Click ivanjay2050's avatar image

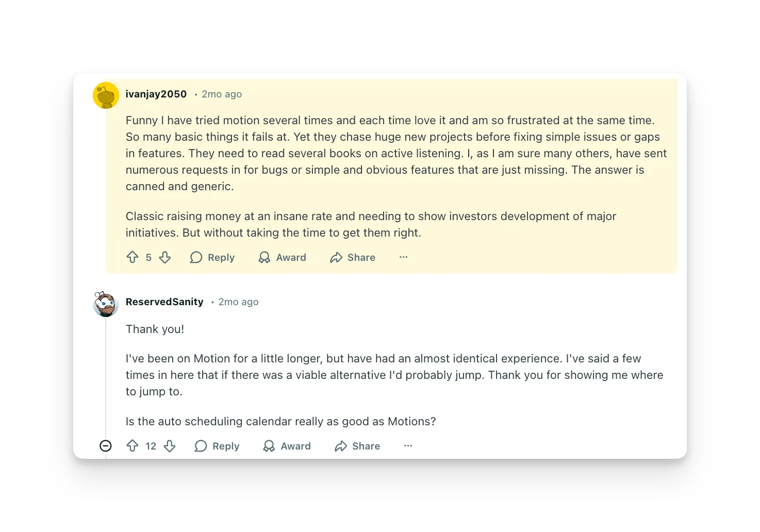[106, 95]
